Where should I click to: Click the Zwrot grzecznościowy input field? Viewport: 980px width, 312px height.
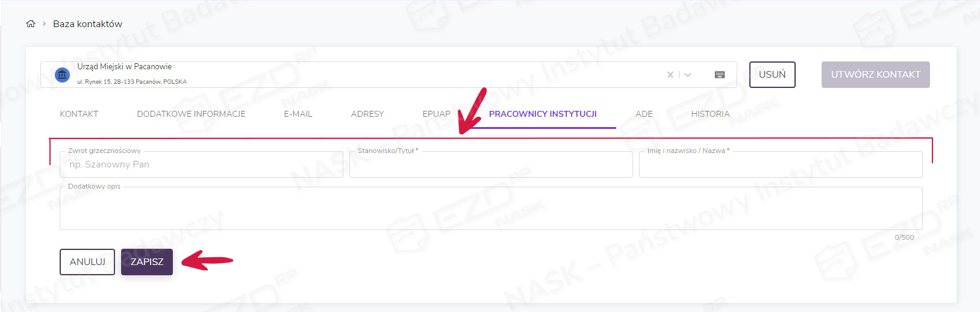pyautogui.click(x=201, y=164)
